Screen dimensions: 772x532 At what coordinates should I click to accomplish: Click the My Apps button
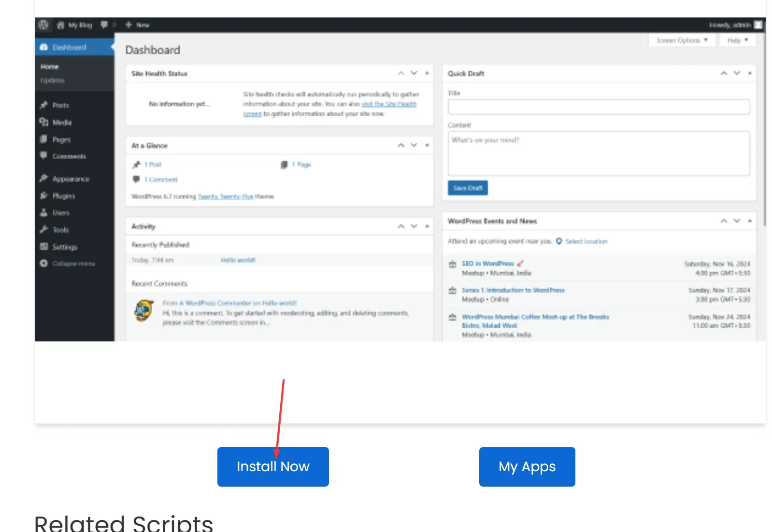[527, 466]
